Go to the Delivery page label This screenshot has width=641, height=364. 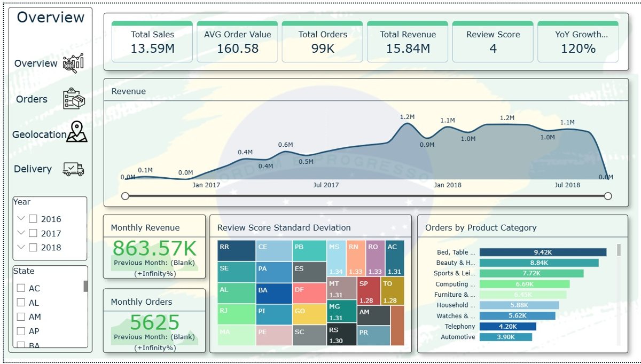coord(33,169)
